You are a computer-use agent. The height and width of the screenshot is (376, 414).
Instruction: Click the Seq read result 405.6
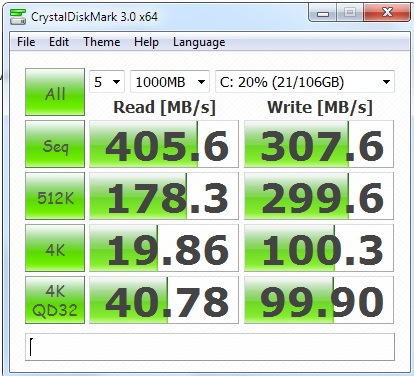[164, 144]
